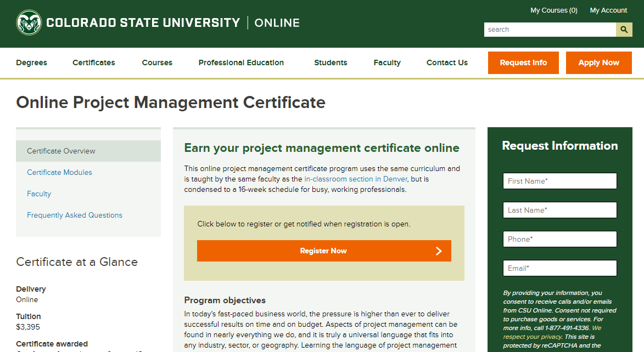The width and height of the screenshot is (644, 352).
Task: Click the Apply Now button
Action: (x=598, y=63)
